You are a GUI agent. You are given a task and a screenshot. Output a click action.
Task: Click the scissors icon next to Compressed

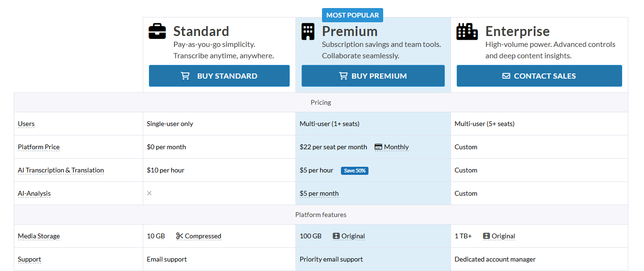click(x=179, y=236)
